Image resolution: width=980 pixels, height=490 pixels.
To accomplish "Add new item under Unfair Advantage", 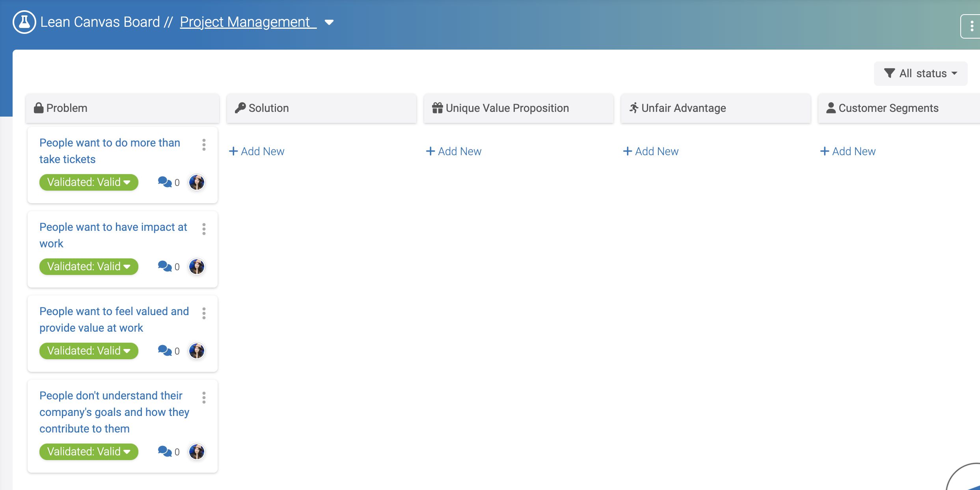I will [x=651, y=151].
